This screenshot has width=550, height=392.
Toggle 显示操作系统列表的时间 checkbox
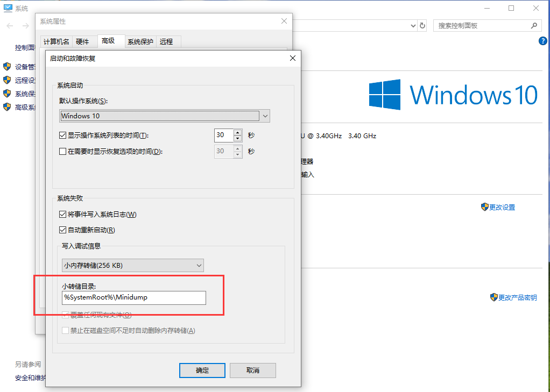(63, 136)
